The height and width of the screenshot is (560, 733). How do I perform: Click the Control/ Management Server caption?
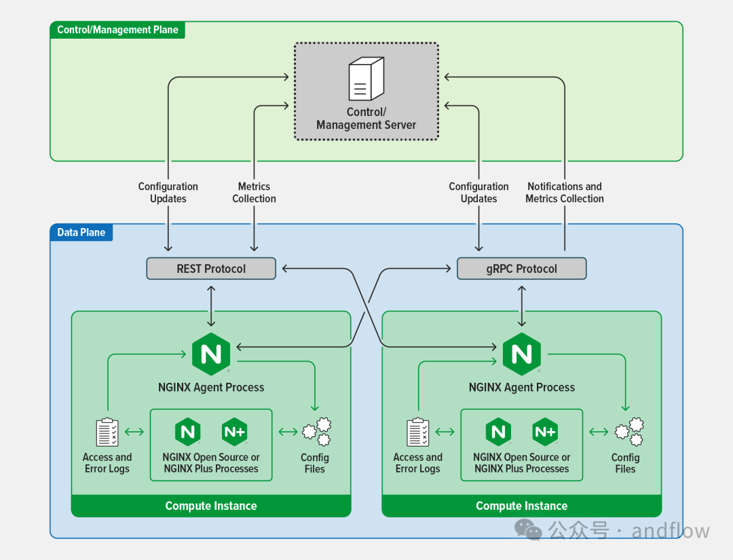coord(366,119)
